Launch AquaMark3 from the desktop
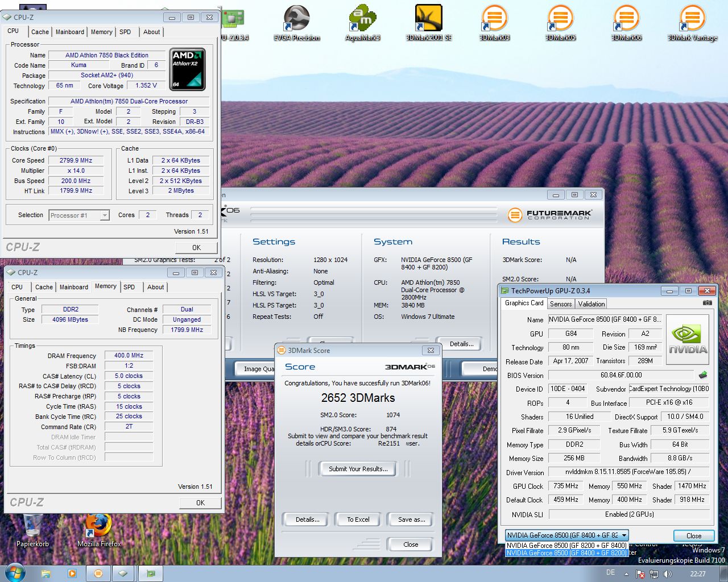This screenshot has height=582, width=728. point(362,23)
